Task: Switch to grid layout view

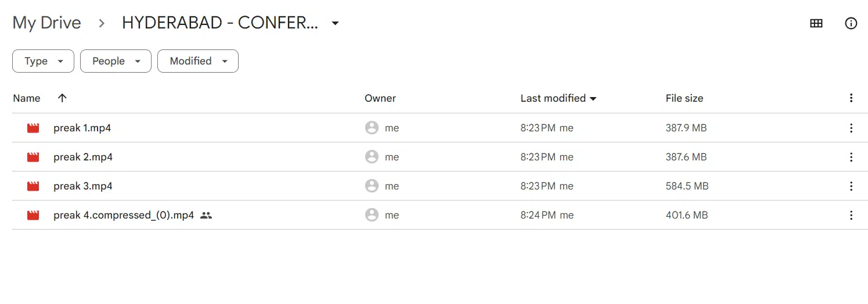Action: [816, 23]
